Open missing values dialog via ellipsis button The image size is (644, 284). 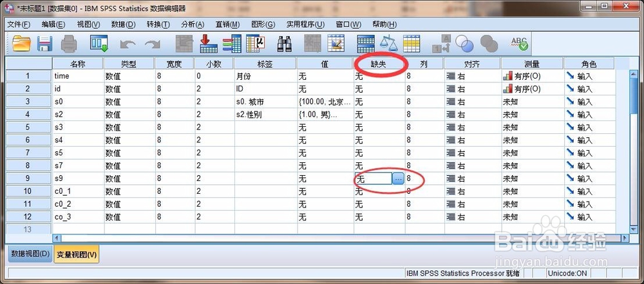pos(399,179)
